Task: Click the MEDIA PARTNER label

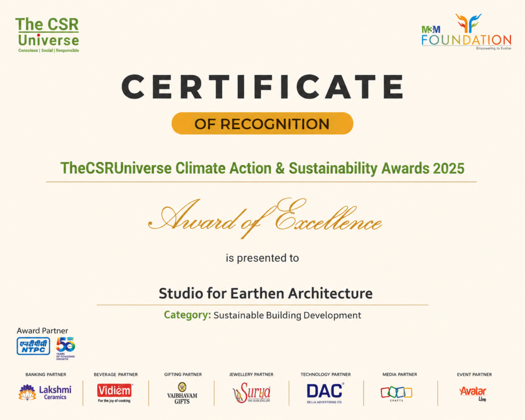Action: (x=400, y=374)
